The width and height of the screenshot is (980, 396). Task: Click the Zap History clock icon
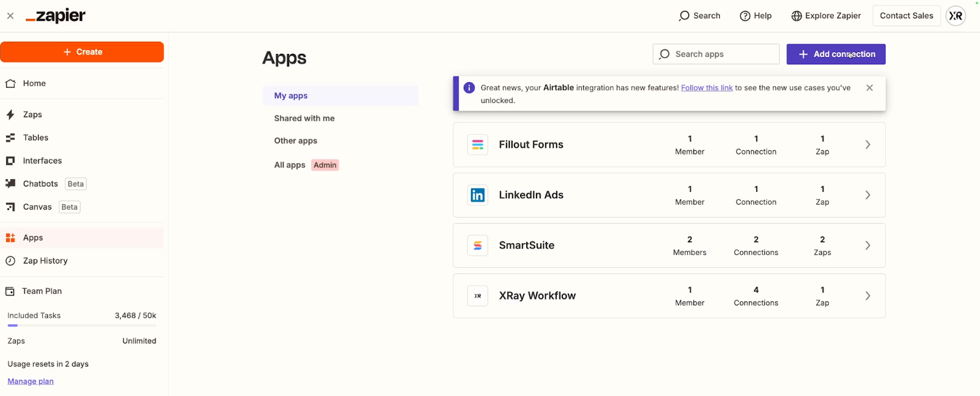(x=10, y=261)
